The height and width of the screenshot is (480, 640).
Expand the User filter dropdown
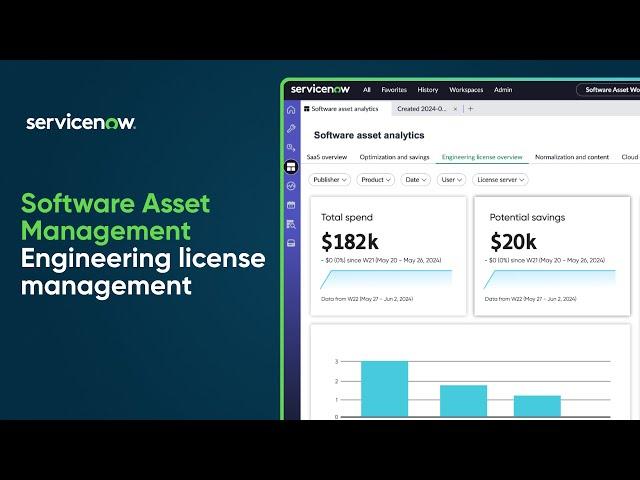click(451, 180)
